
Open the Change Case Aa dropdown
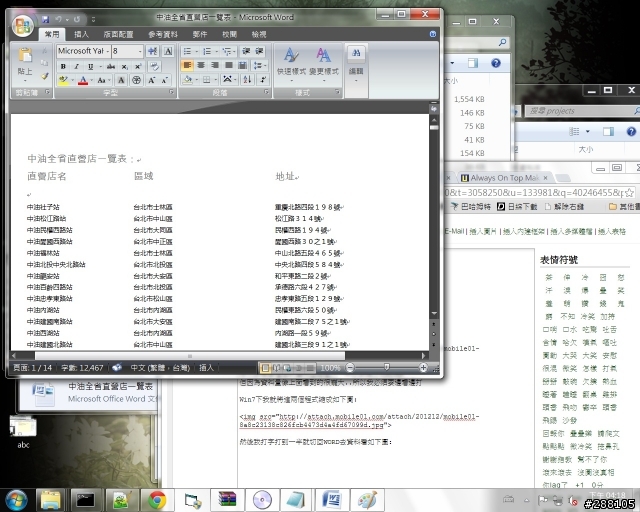coord(102,80)
